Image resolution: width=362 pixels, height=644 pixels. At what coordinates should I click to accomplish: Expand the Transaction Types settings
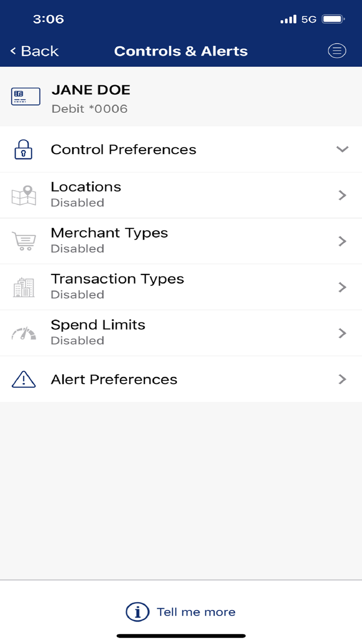pyautogui.click(x=181, y=287)
